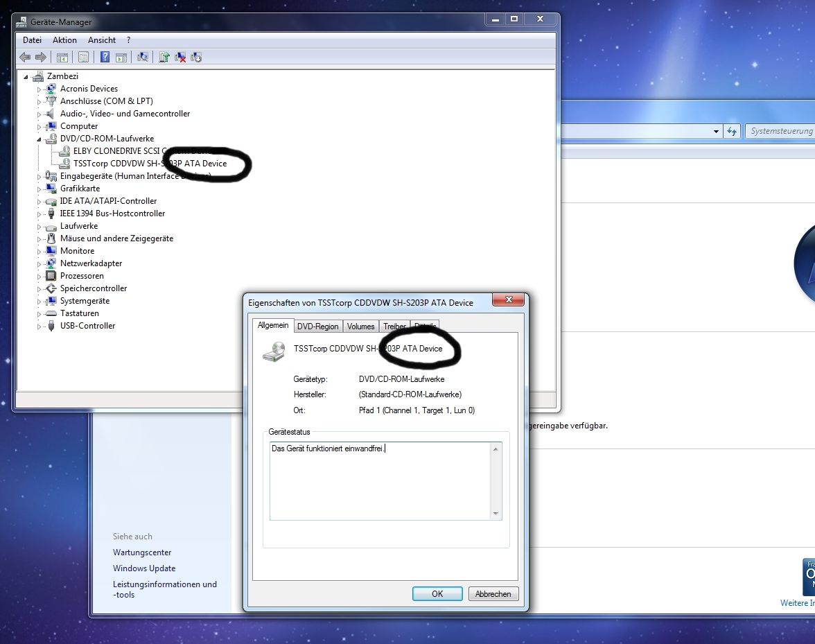
Task: Select the Anschlüsse (COM & LPT) port icon
Action: click(x=51, y=101)
